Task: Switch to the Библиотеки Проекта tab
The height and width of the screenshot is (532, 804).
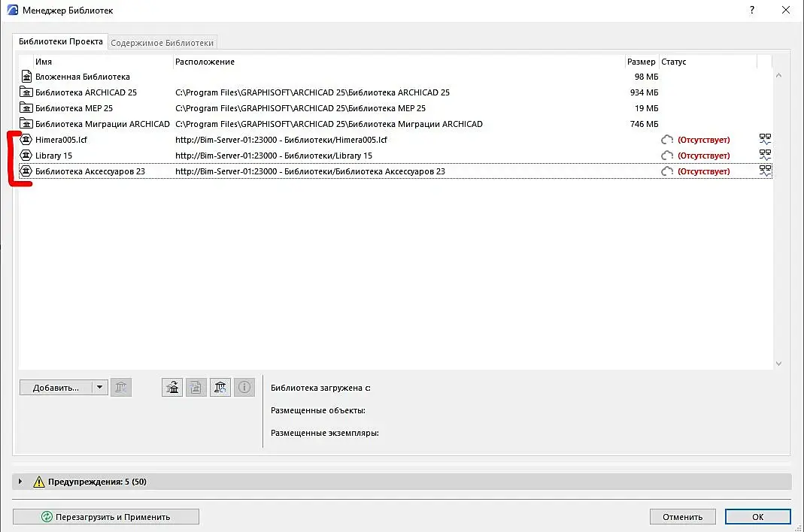Action: click(x=60, y=41)
